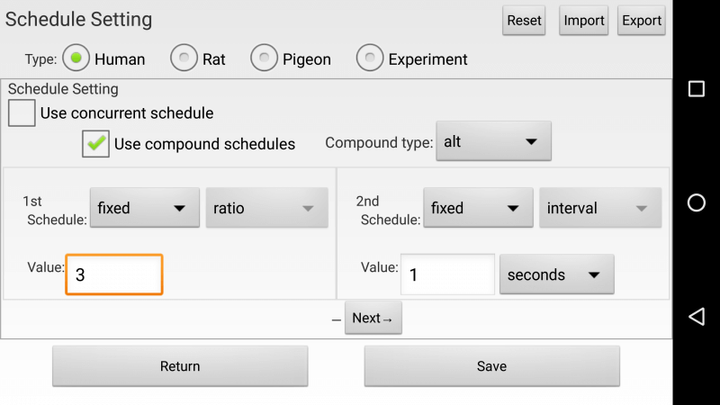Tap the Android recent apps square icon
This screenshot has width=720, height=405.
[697, 89]
